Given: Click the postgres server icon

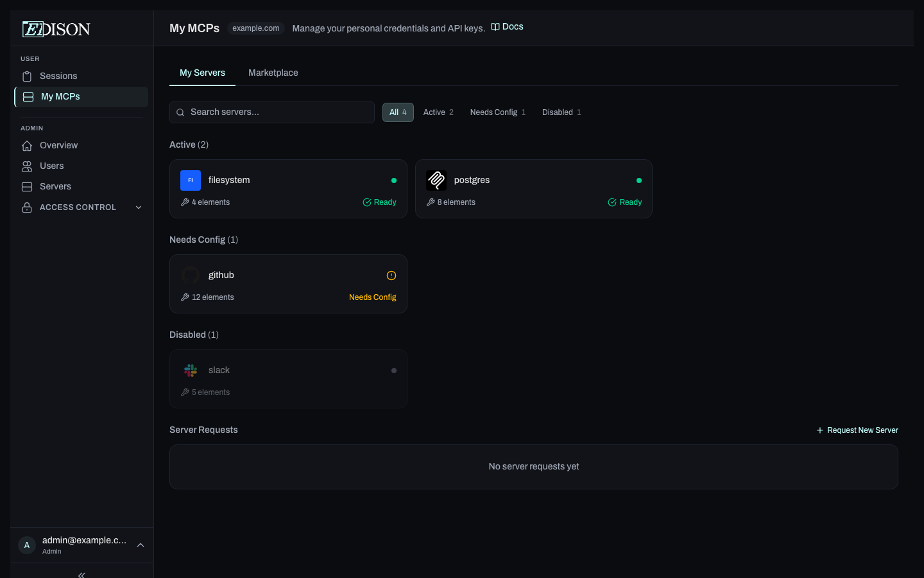Looking at the screenshot, I should (436, 180).
